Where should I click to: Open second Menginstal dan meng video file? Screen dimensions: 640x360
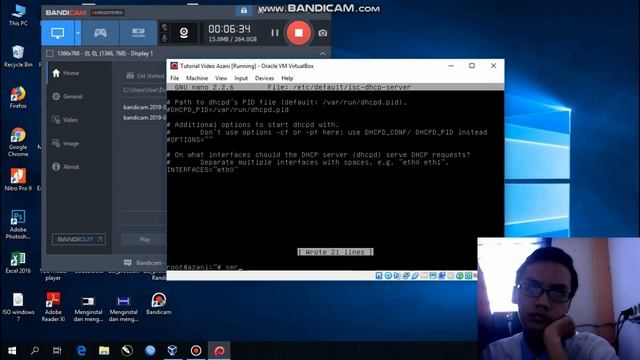[x=123, y=309]
